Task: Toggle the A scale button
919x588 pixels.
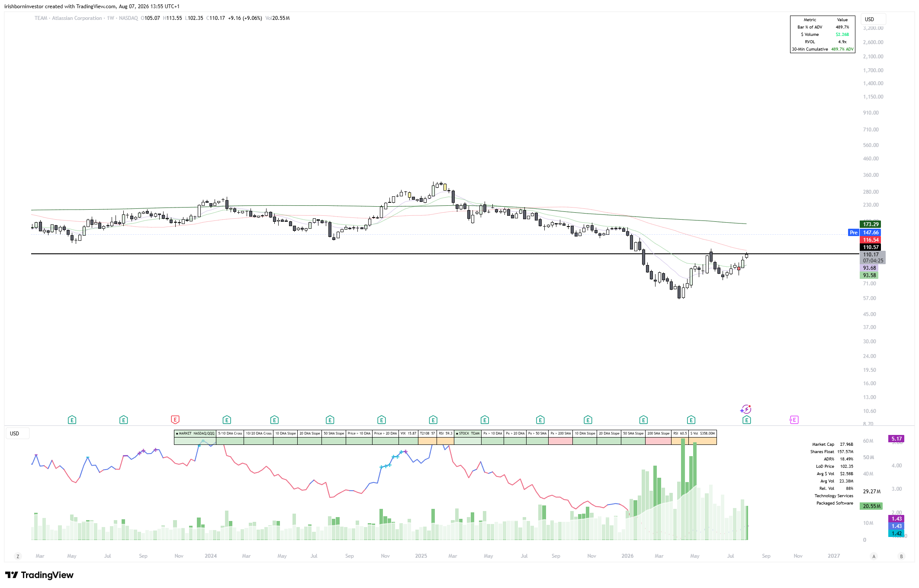Action: point(874,556)
